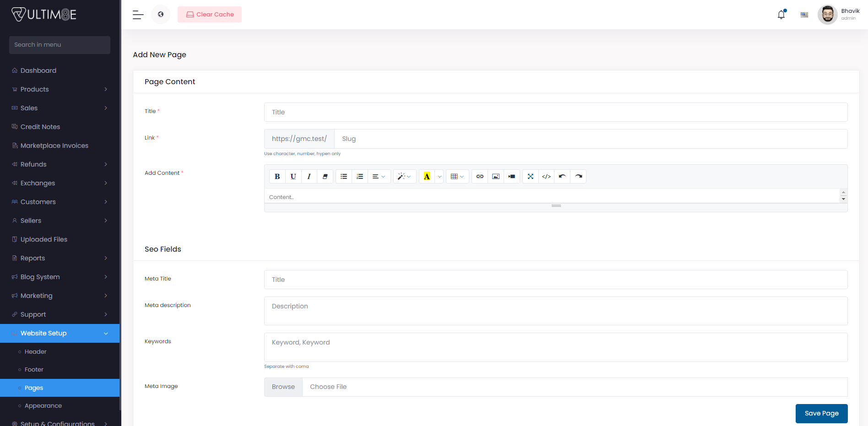Screen dimensions: 868x426
Task: Select the Footer menu entry
Action: (x=33, y=369)
